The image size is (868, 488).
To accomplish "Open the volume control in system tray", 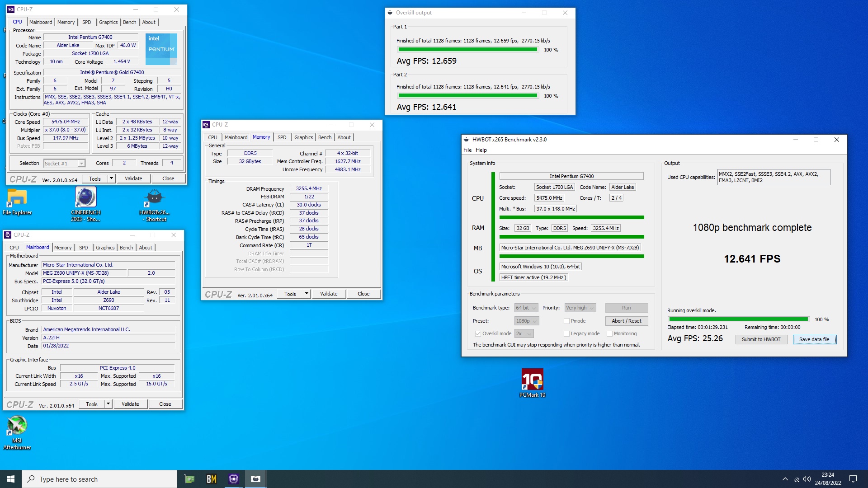I will tap(807, 479).
